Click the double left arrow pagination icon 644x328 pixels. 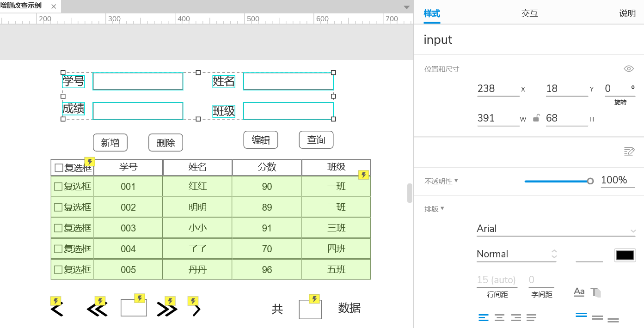click(97, 309)
